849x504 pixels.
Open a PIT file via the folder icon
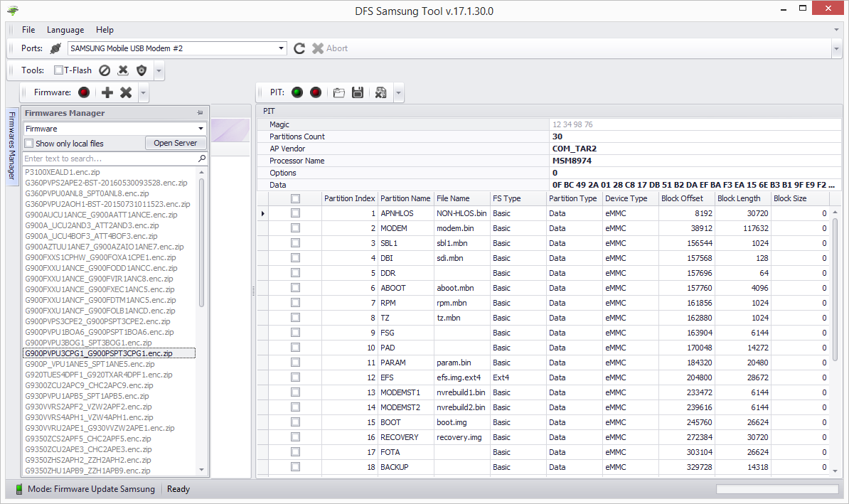tap(339, 92)
